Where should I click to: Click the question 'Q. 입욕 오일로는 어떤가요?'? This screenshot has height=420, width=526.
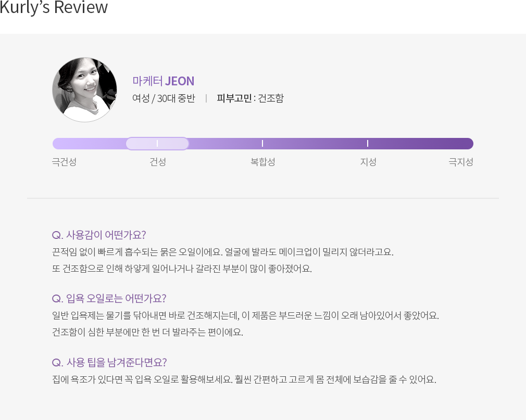109,298
